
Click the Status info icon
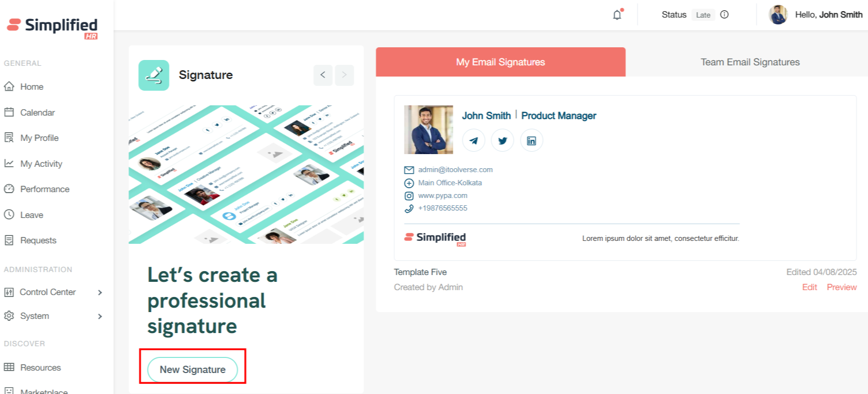pyautogui.click(x=724, y=15)
